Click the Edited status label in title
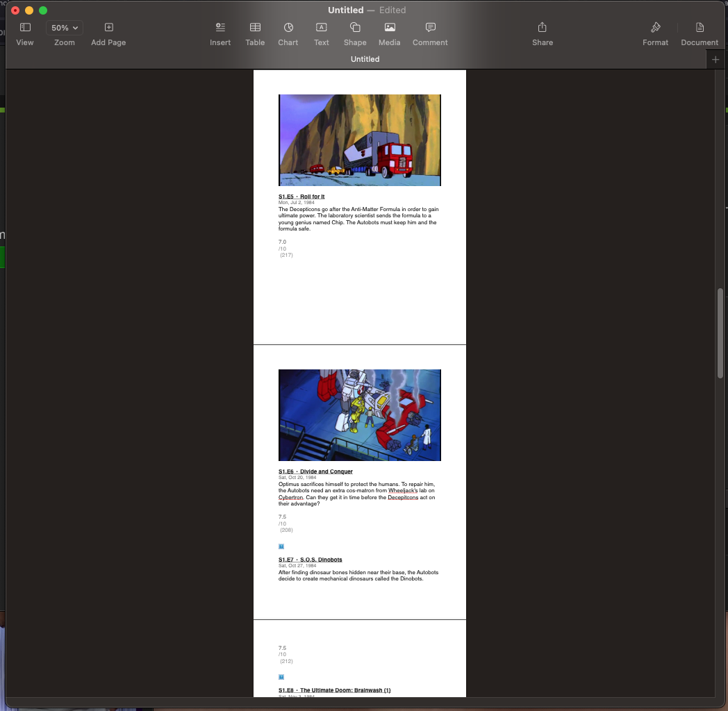Image resolution: width=728 pixels, height=711 pixels. coord(392,10)
